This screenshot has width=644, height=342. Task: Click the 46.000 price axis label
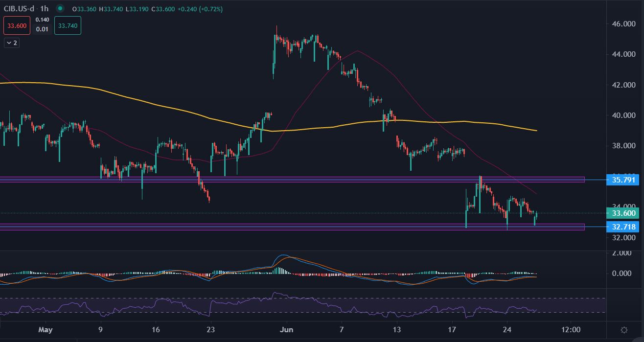pyautogui.click(x=622, y=24)
